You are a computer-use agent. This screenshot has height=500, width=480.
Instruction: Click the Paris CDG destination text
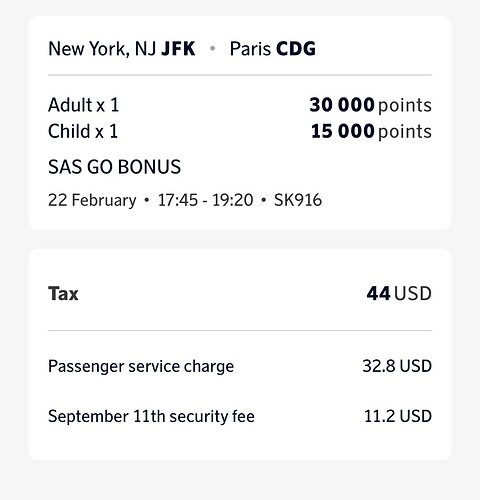click(273, 49)
